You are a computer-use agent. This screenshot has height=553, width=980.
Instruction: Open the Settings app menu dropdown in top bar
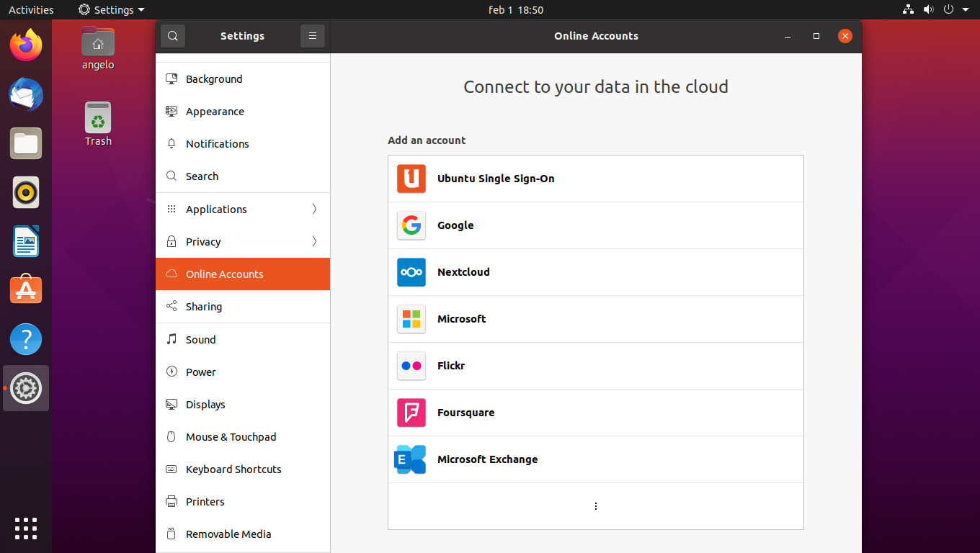pyautogui.click(x=112, y=10)
